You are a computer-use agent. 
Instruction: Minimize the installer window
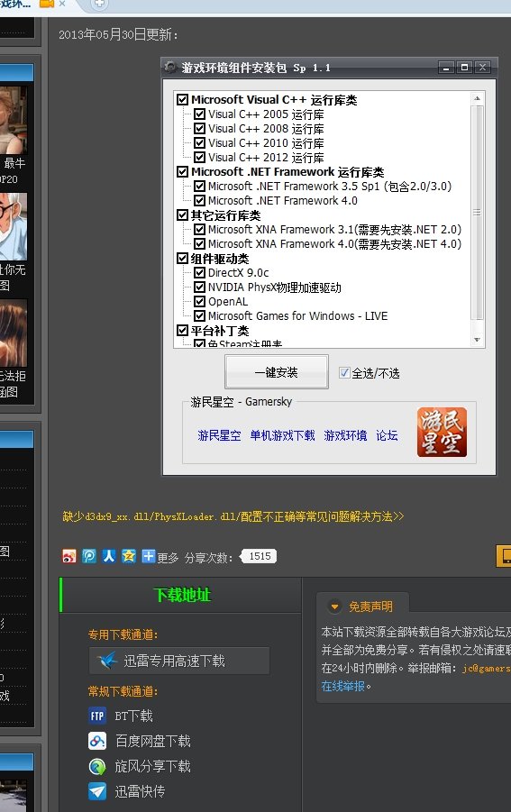(446, 68)
